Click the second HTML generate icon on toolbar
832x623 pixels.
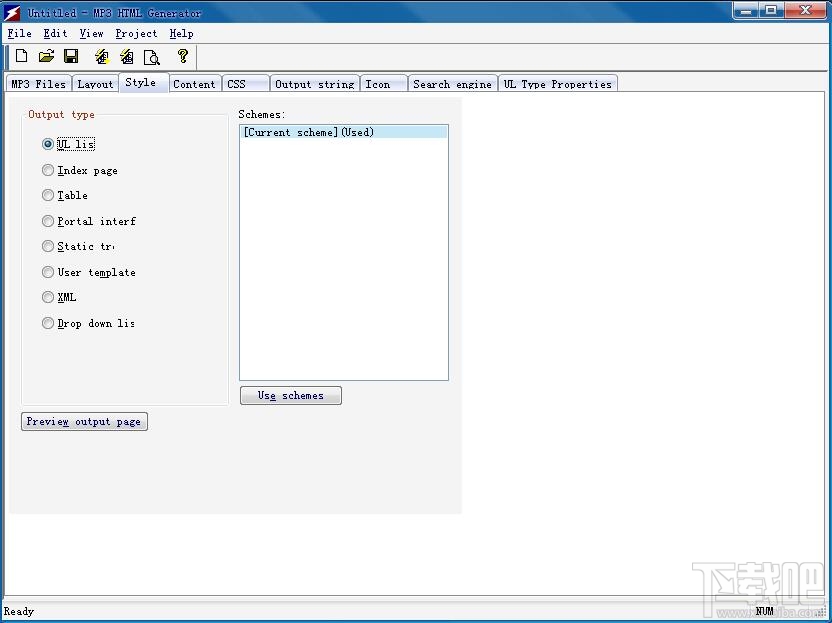coord(126,57)
